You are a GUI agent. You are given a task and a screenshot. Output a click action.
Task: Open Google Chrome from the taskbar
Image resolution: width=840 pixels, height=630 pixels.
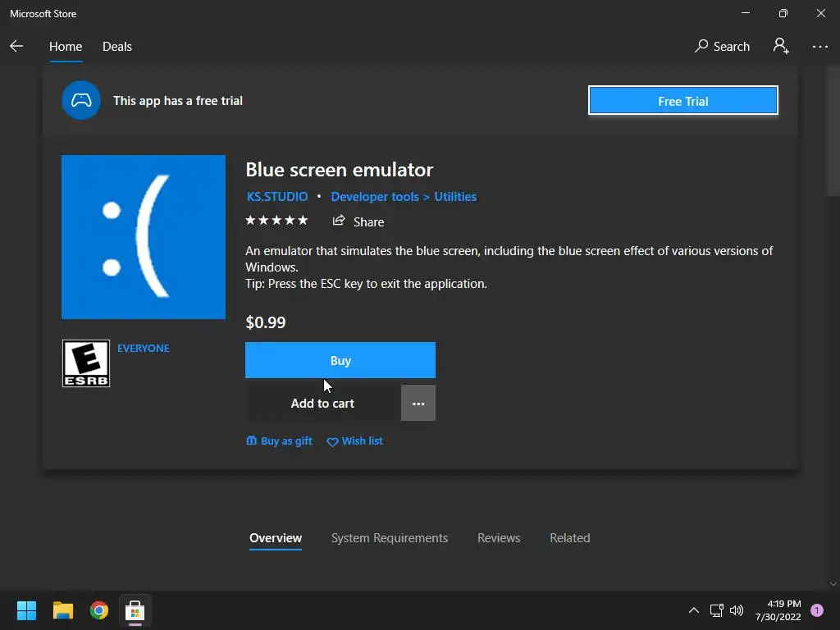pos(99,610)
